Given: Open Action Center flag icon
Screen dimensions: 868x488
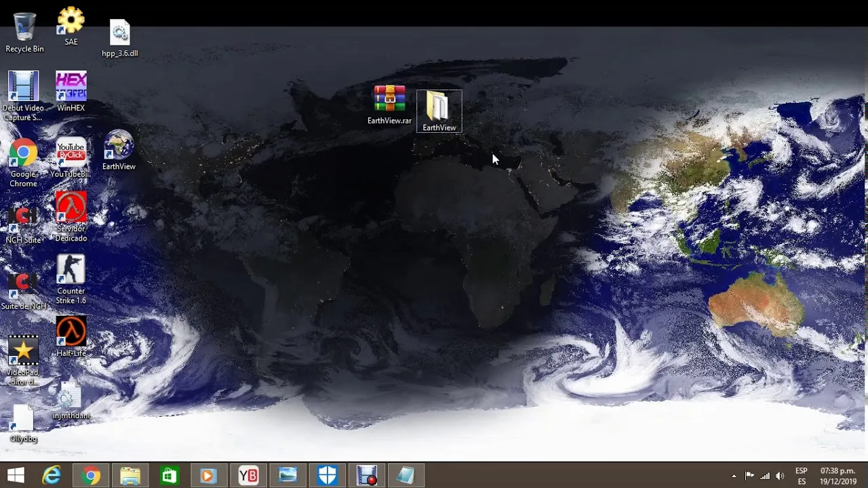Looking at the screenshot, I should [x=749, y=476].
